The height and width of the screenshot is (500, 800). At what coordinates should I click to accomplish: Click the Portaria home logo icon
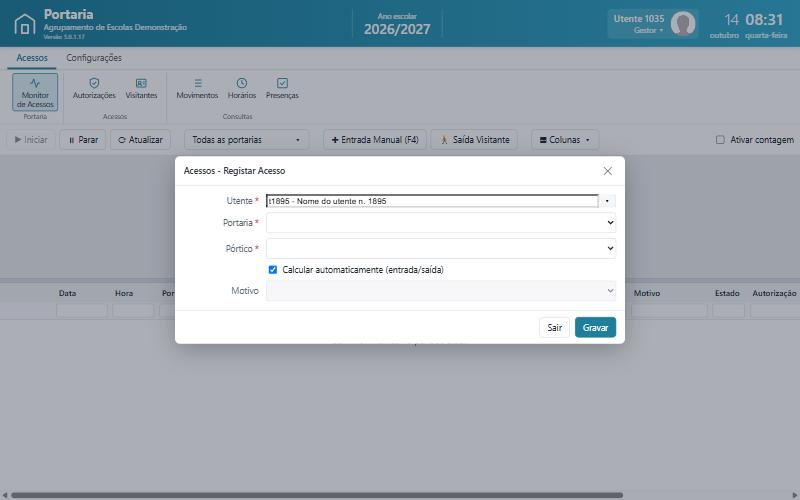(24, 24)
